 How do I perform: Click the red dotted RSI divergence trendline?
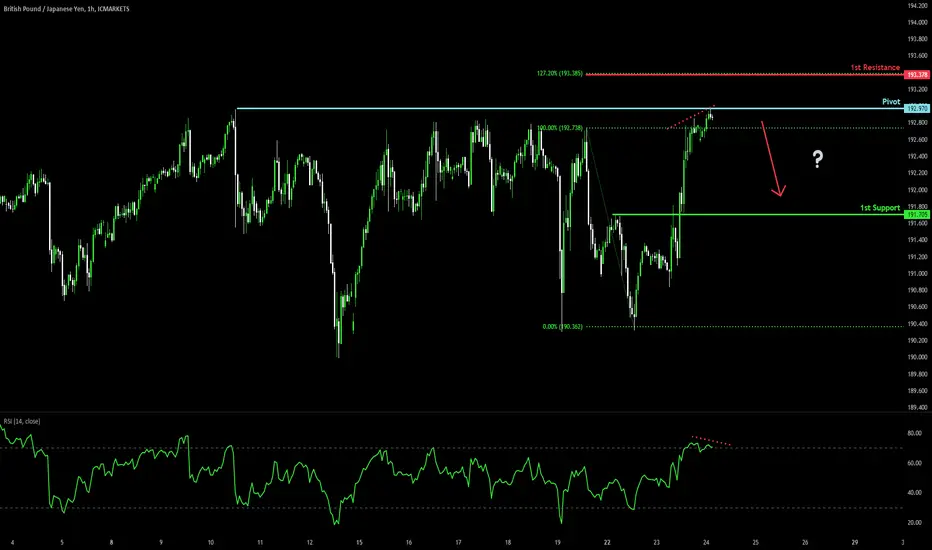(711, 441)
